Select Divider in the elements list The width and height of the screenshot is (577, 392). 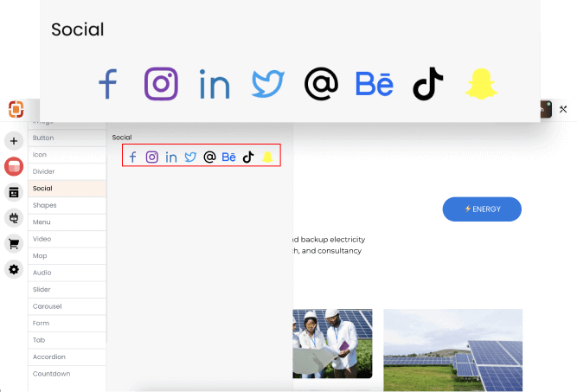[67, 172]
